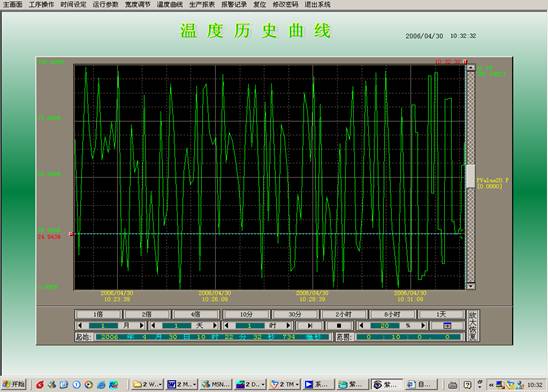The image size is (548, 392).
Task: Click the 2006/04/30 date text at top right
Action: (424, 36)
